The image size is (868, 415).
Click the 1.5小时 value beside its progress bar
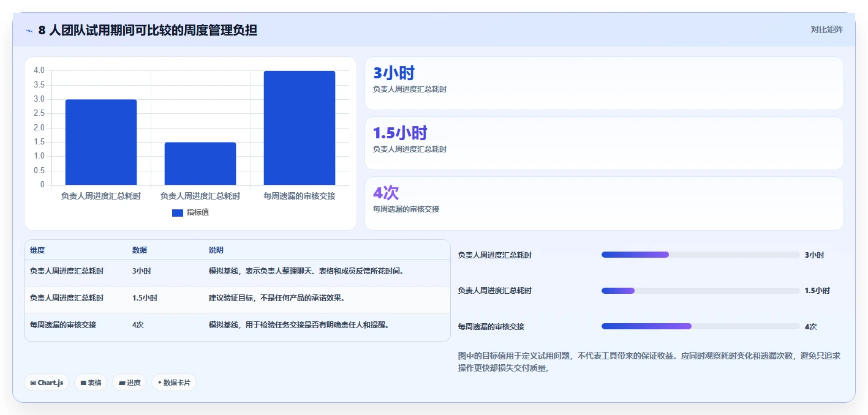817,291
